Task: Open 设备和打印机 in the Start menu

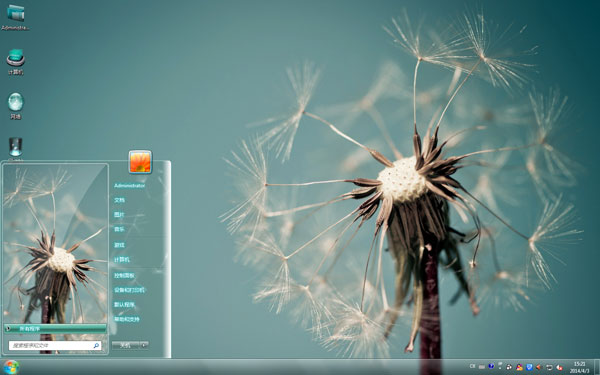Action: [x=129, y=290]
